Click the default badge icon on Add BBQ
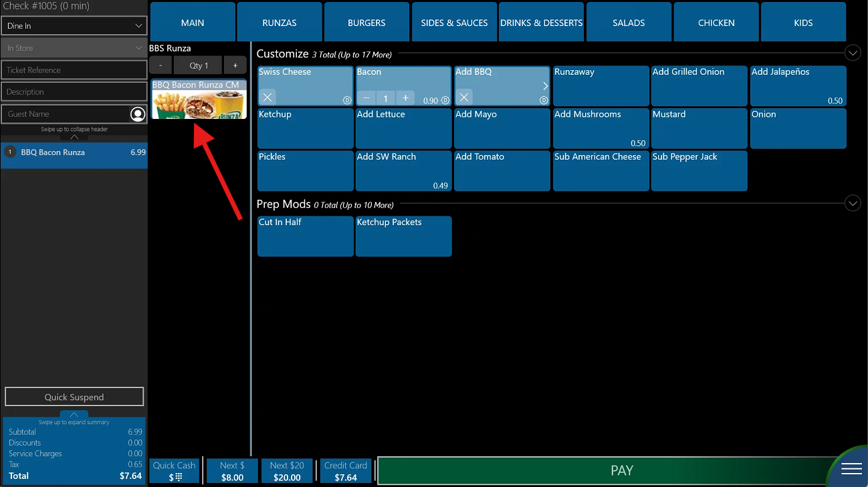This screenshot has height=487, width=868. [x=544, y=100]
